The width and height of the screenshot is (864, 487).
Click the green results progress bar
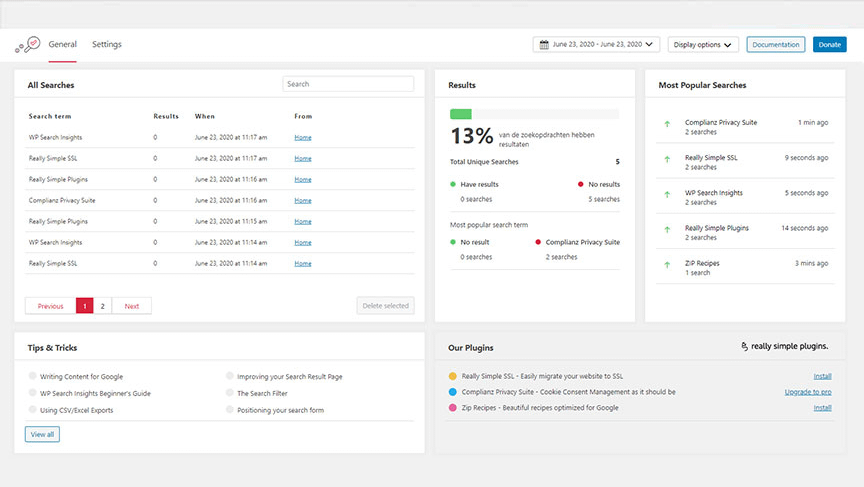[x=461, y=114]
